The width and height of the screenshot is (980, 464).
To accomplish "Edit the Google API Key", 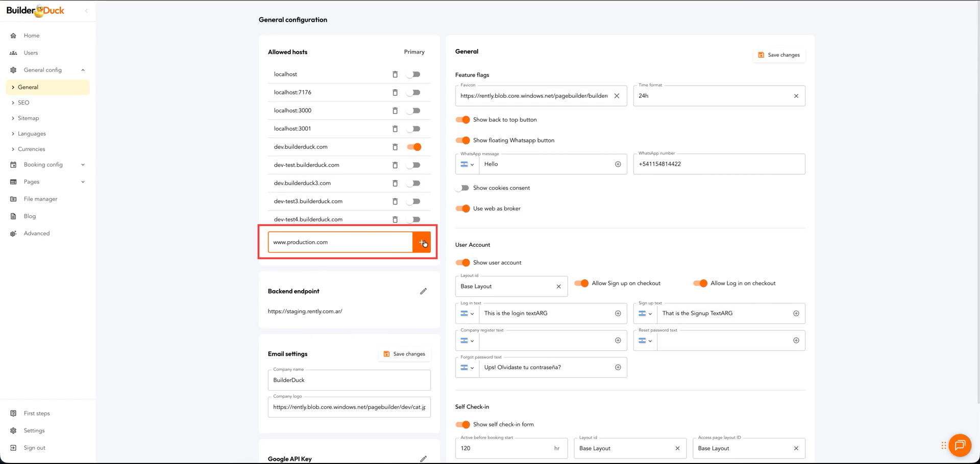I will coord(423,458).
